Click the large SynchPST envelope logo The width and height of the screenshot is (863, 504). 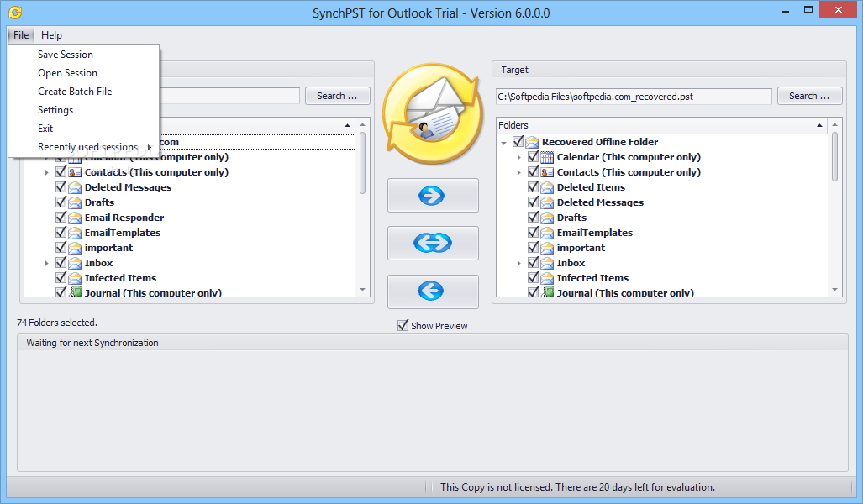click(x=433, y=114)
